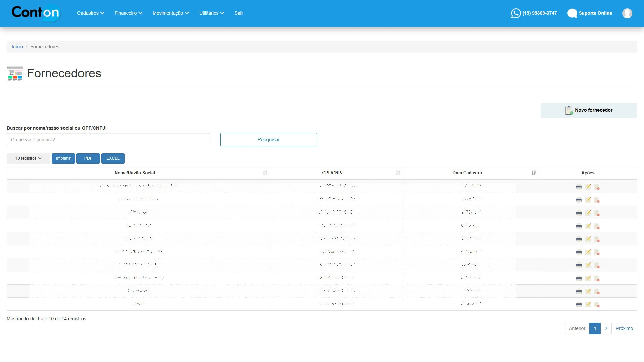The width and height of the screenshot is (644, 362).
Task: Click the print icon in the first supplier row
Action: [579, 187]
